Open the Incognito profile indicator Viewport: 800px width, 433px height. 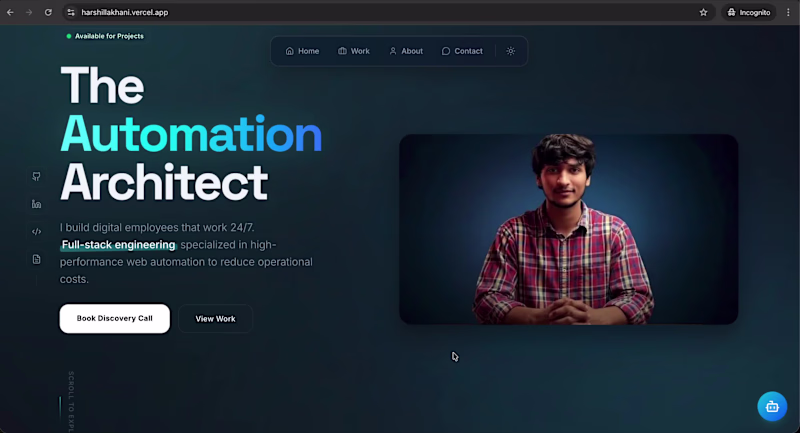(748, 12)
